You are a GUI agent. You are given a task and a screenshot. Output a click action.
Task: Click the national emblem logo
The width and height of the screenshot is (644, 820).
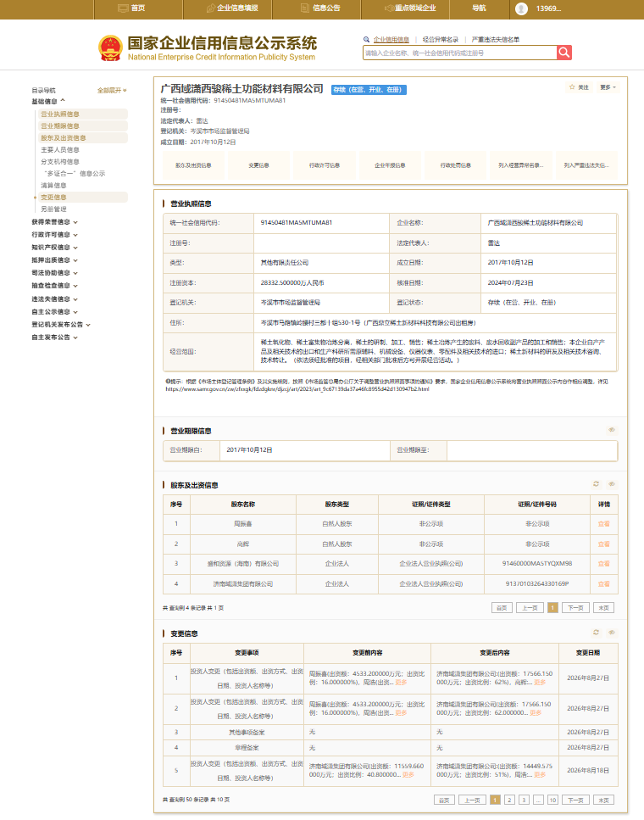pyautogui.click(x=110, y=48)
